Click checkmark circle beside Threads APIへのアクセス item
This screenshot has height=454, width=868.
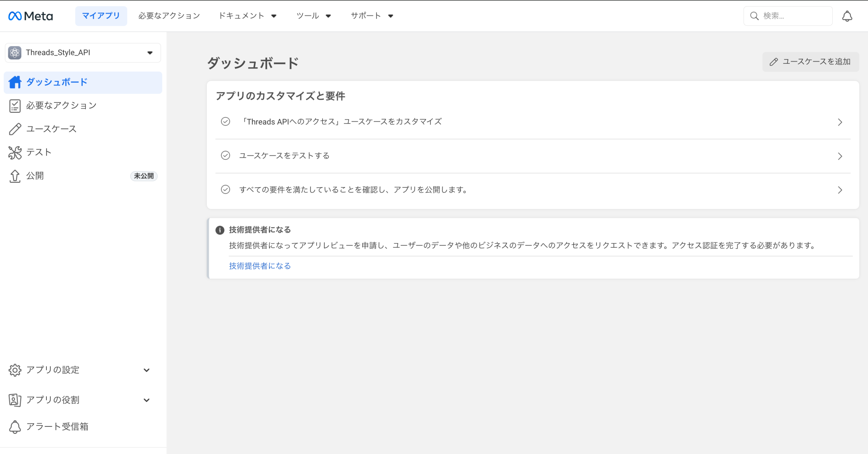coord(225,121)
